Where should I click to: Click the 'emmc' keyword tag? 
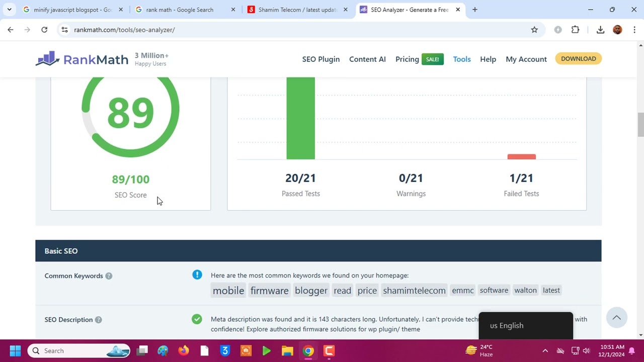coord(463,290)
